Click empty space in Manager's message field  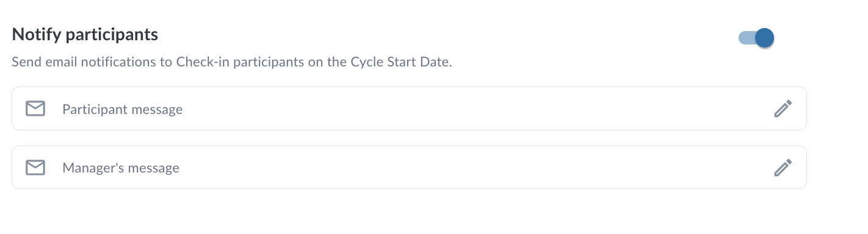pyautogui.click(x=476, y=168)
